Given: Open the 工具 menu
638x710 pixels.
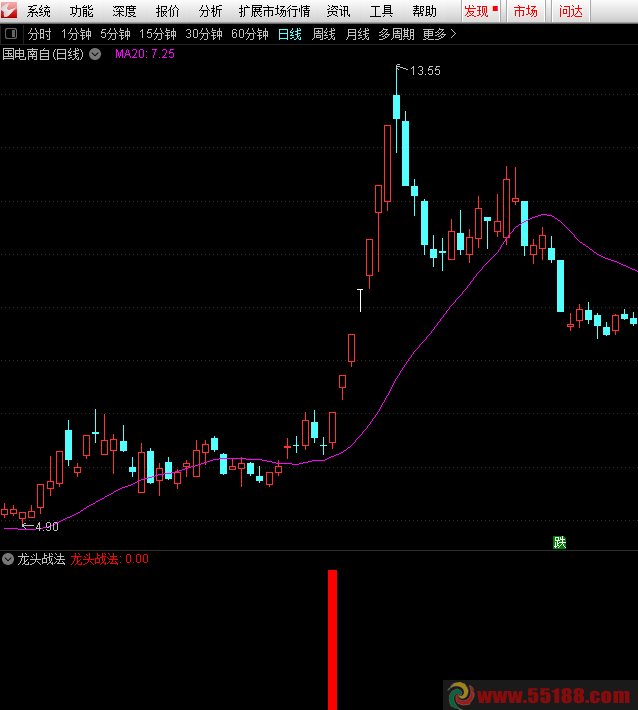Looking at the screenshot, I should click(x=381, y=12).
